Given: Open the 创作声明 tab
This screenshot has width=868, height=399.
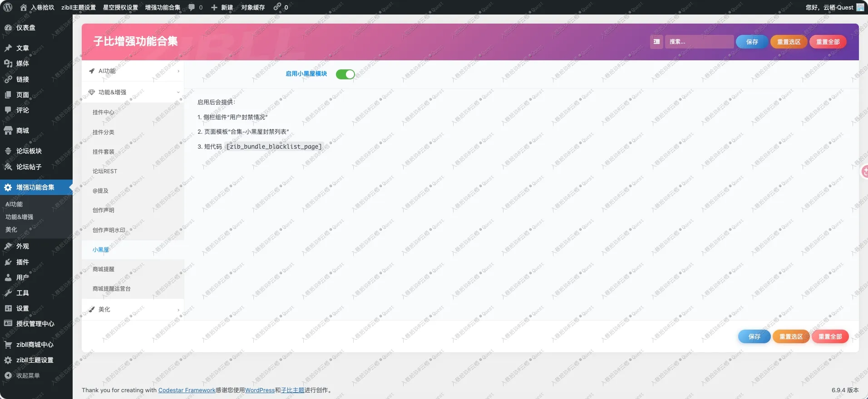Looking at the screenshot, I should (x=133, y=210).
